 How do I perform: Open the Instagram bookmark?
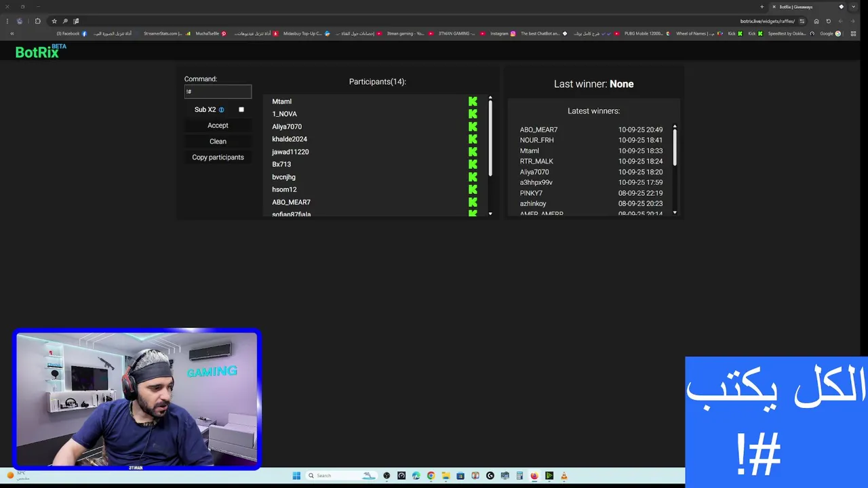click(502, 33)
